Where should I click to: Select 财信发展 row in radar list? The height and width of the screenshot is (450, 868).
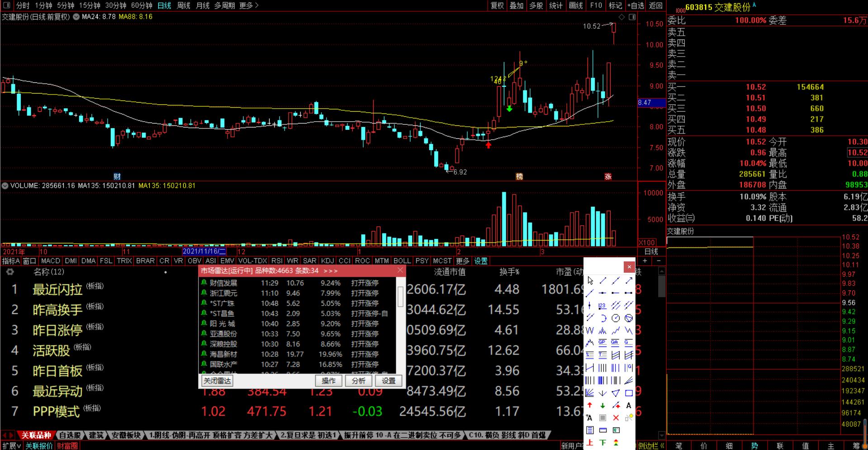[223, 283]
